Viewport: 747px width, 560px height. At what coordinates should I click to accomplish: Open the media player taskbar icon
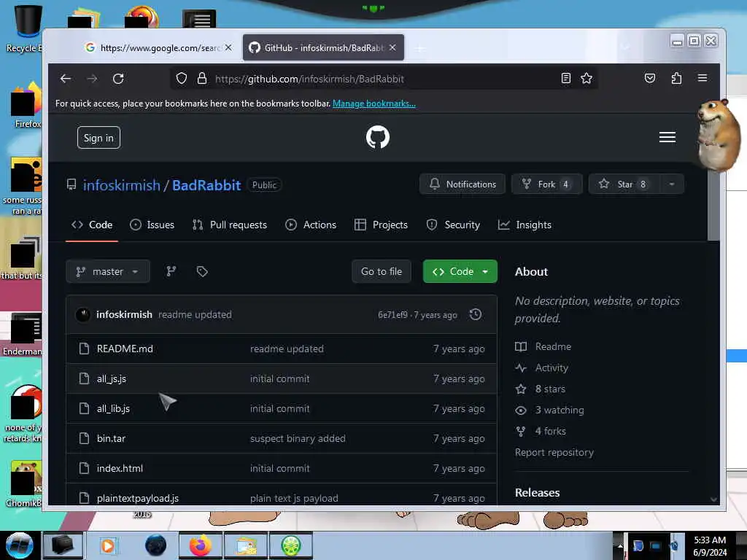(x=108, y=545)
